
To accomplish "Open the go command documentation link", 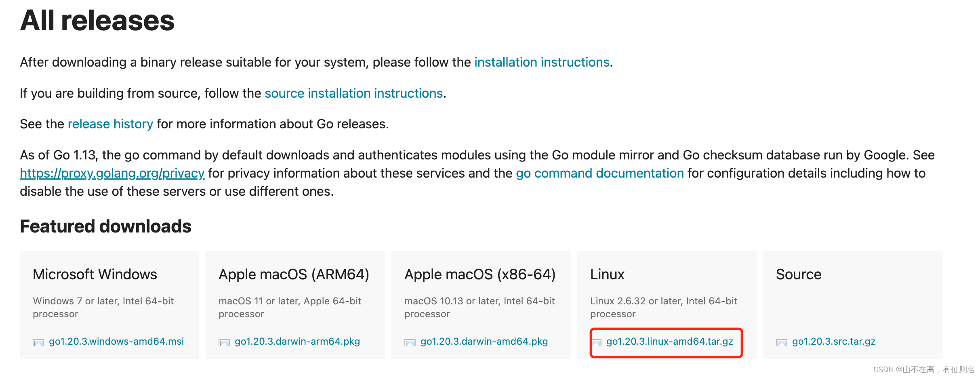I will coord(600,173).
